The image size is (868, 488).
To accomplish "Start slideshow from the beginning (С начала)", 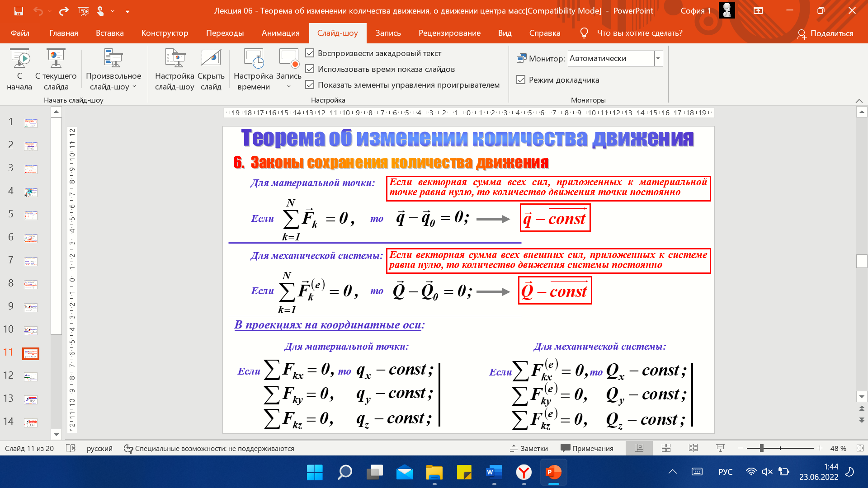I will click(x=19, y=70).
